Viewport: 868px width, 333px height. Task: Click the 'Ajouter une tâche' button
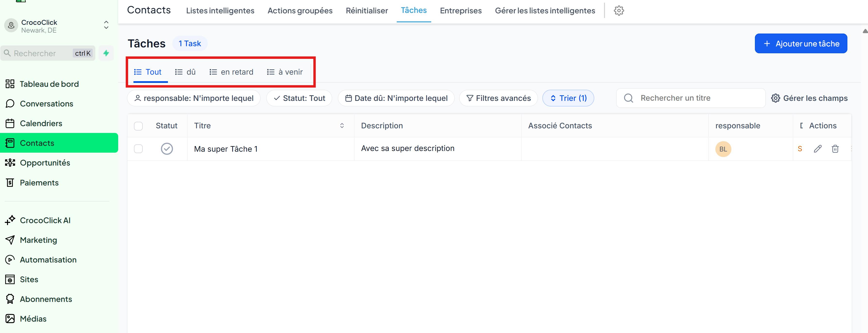tap(801, 44)
